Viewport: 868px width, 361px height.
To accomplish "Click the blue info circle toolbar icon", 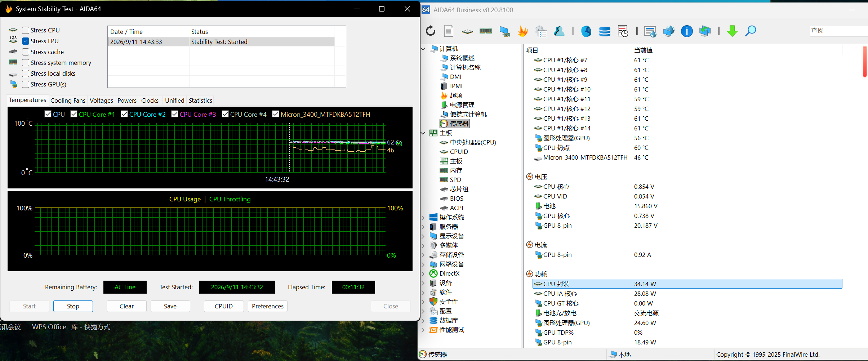I will tap(687, 31).
